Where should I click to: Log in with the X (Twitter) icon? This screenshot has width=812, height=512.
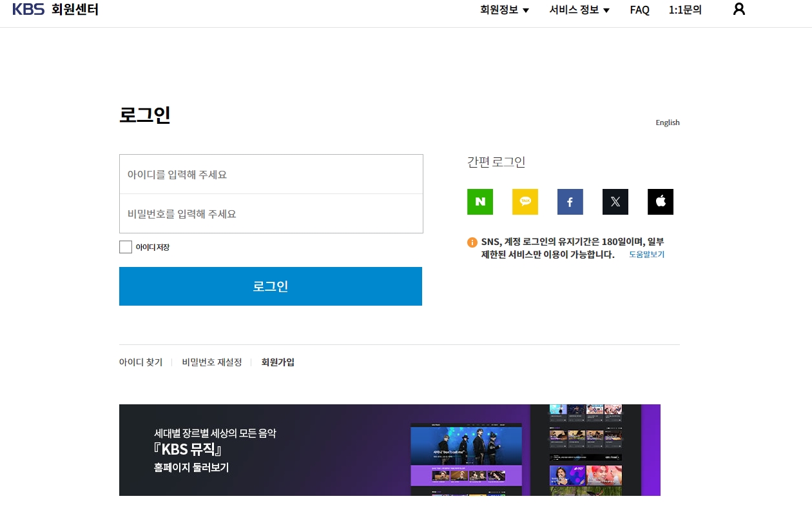615,202
